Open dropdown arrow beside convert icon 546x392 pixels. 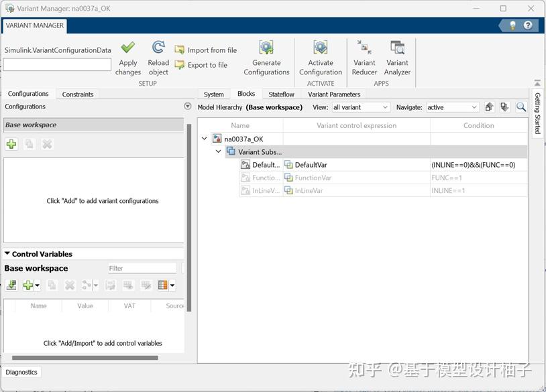click(95, 286)
